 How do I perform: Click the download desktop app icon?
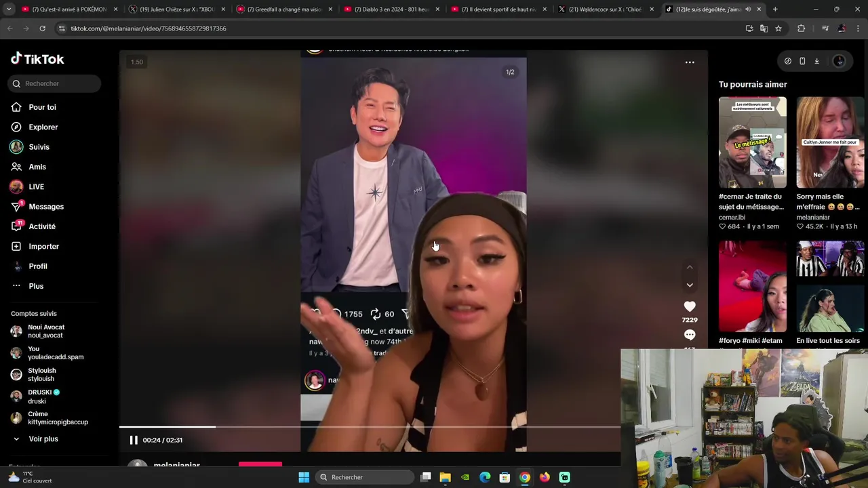pos(816,61)
